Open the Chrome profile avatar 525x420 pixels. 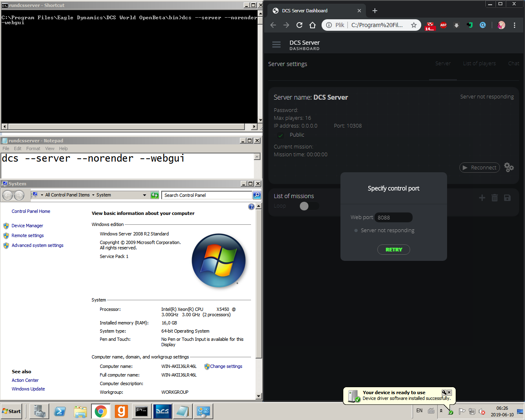click(x=501, y=25)
